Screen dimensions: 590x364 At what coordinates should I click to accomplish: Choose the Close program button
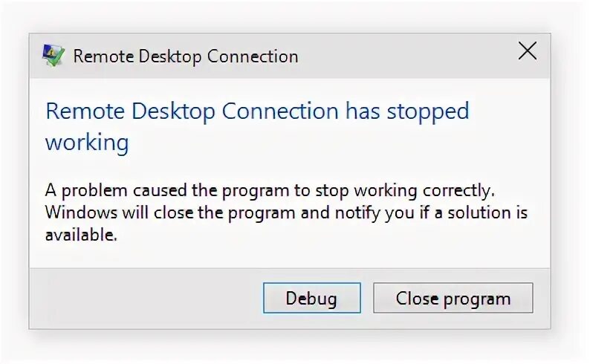pyautogui.click(x=453, y=299)
